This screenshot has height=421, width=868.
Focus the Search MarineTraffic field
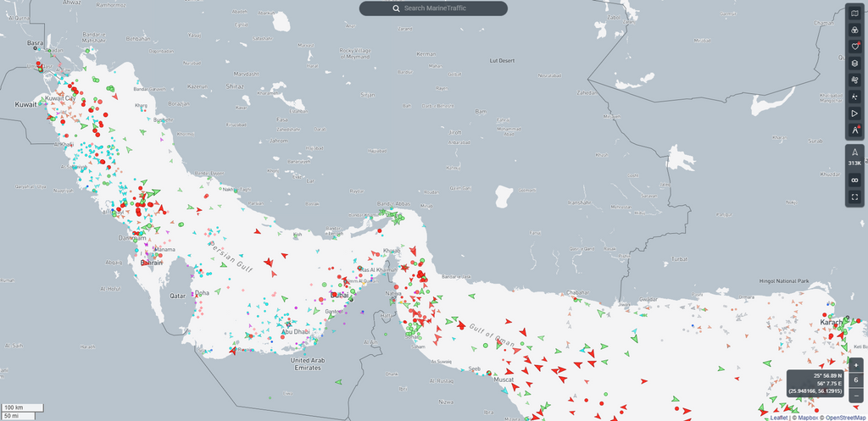point(433,8)
